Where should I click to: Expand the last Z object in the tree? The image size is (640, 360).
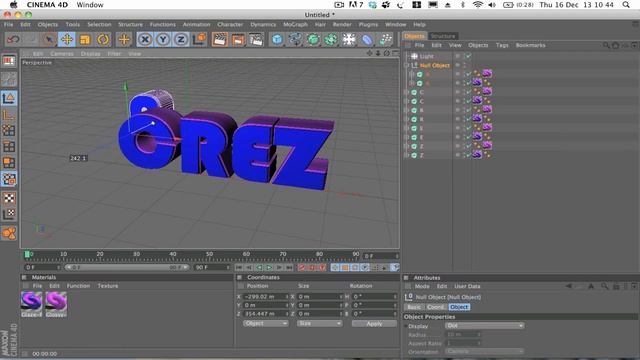(407, 155)
